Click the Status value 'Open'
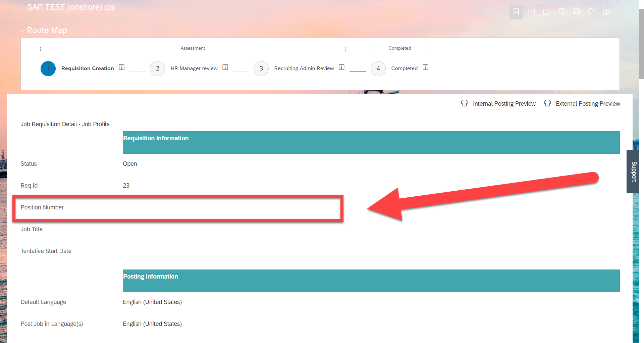 130,164
